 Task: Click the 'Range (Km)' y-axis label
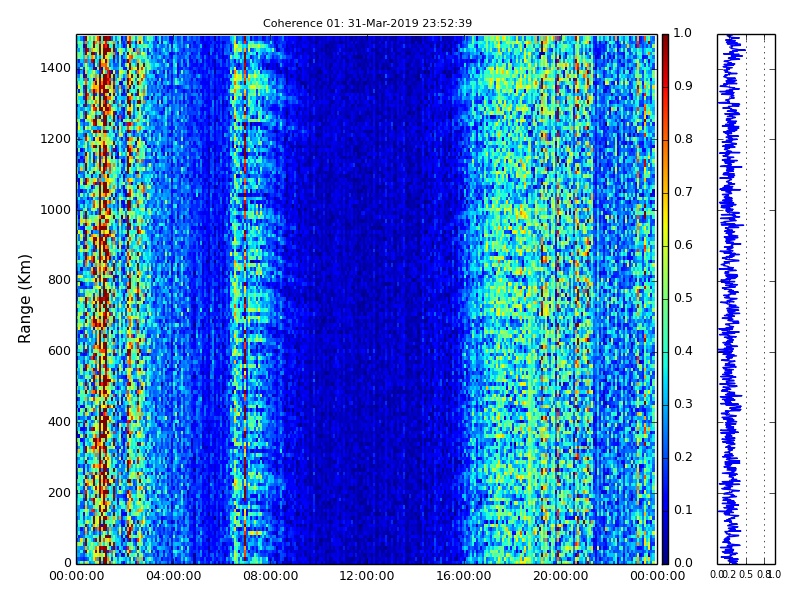click(24, 299)
